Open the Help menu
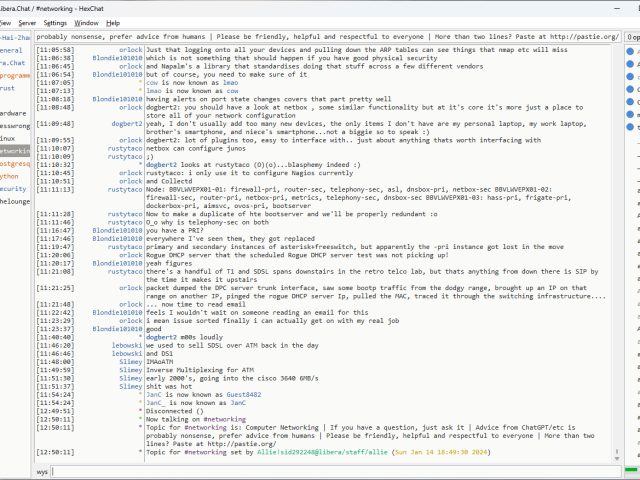This screenshot has height=480, width=640. tap(113, 22)
